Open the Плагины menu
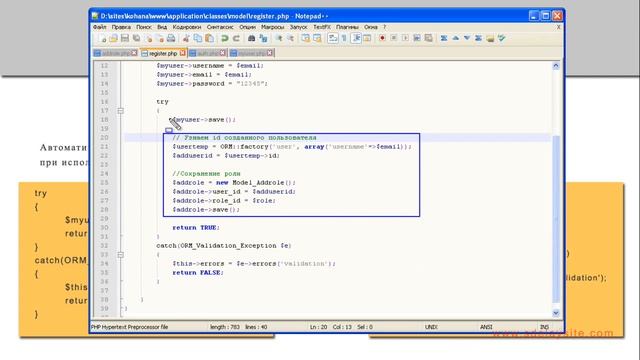 coord(347,27)
